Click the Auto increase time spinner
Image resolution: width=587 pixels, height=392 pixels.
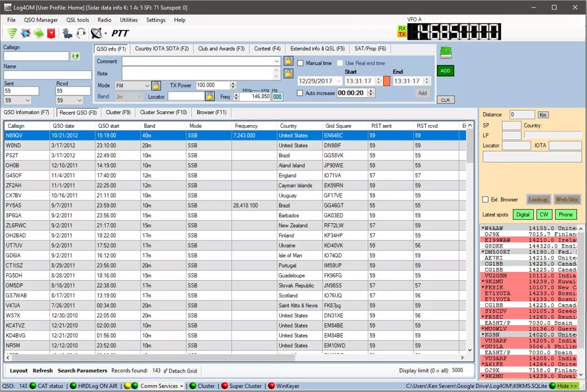tap(371, 93)
